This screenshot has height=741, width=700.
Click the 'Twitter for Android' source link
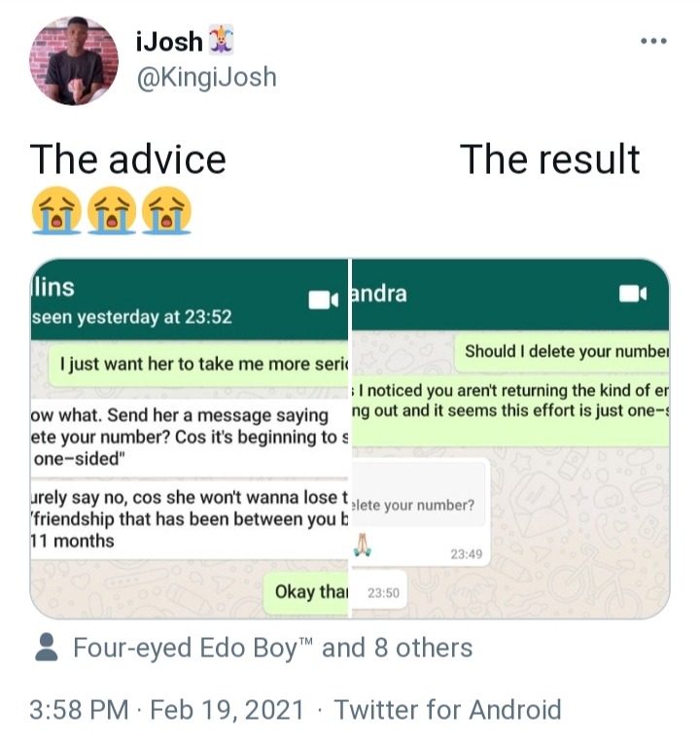448,709
